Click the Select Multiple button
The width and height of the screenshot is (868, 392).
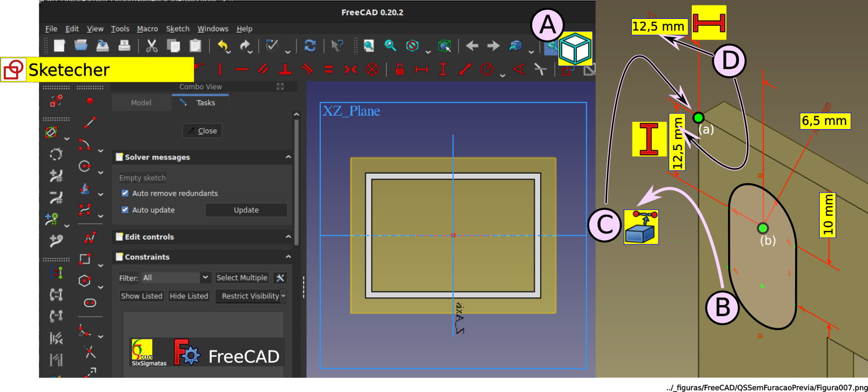click(x=242, y=277)
